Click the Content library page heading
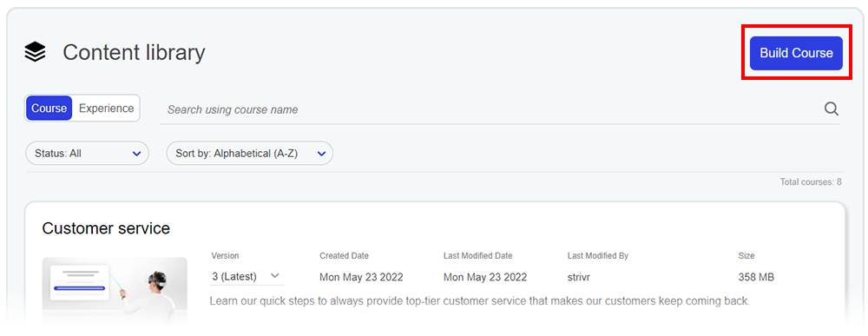 pos(134,53)
